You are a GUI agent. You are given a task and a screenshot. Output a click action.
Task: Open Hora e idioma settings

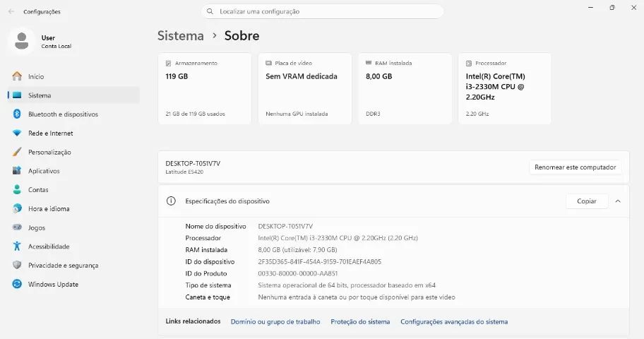coord(74,208)
